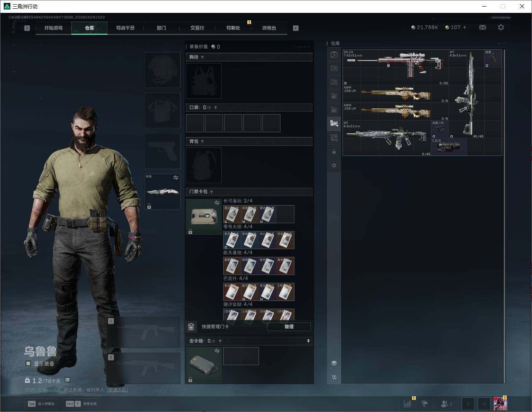The height and width of the screenshot is (412, 532).
Task: Open the first warehouse container tab icon
Action: (x=334, y=54)
